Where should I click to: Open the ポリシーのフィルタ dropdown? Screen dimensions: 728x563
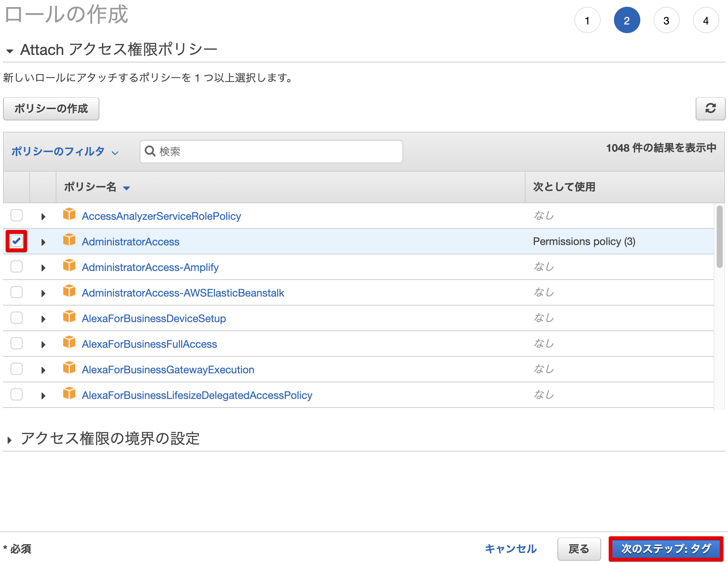pyautogui.click(x=64, y=152)
